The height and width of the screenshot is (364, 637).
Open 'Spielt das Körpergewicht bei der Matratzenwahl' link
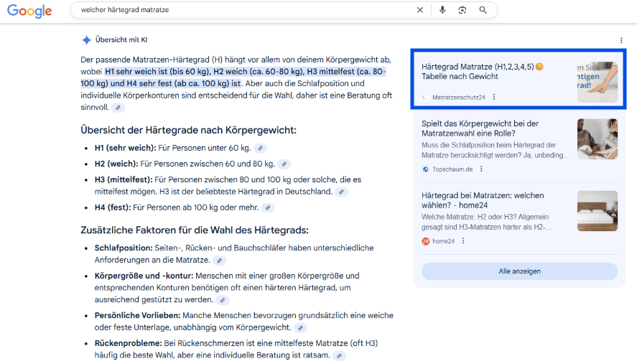(x=480, y=129)
